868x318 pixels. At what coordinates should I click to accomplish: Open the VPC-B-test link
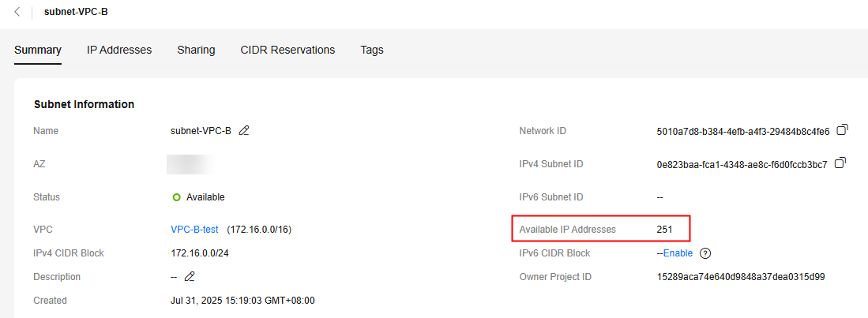[x=194, y=230]
